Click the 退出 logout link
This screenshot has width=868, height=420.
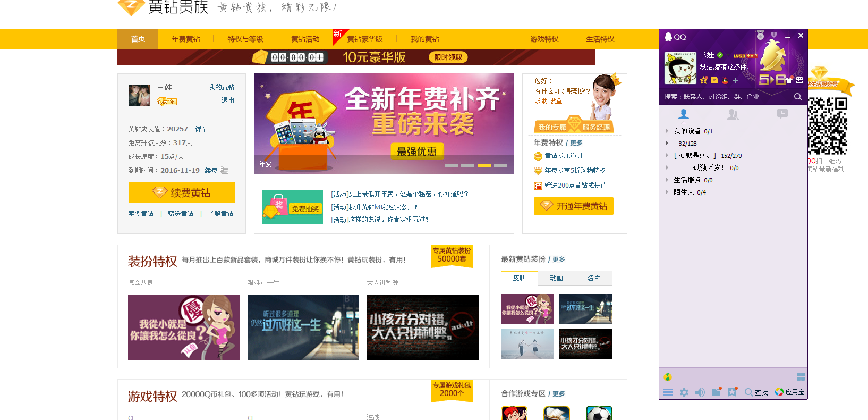[228, 100]
